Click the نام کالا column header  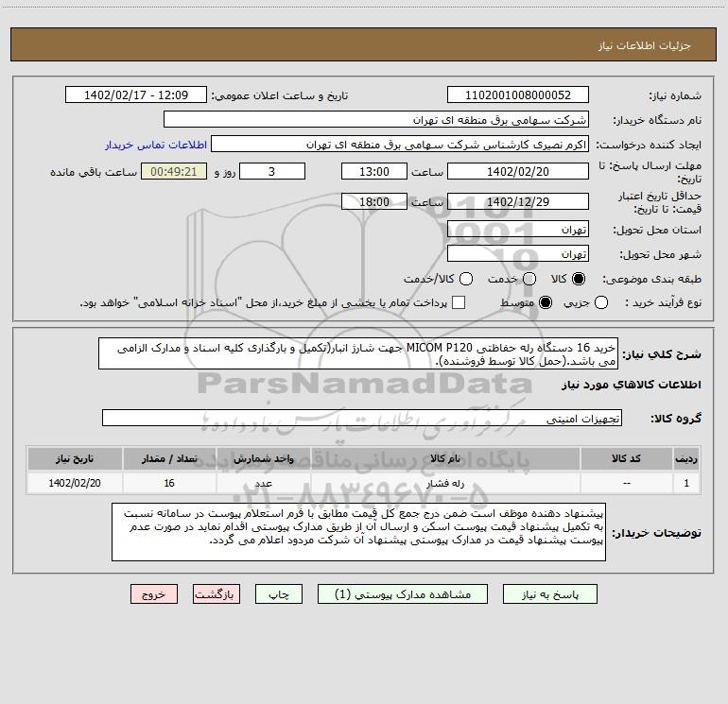444,458
